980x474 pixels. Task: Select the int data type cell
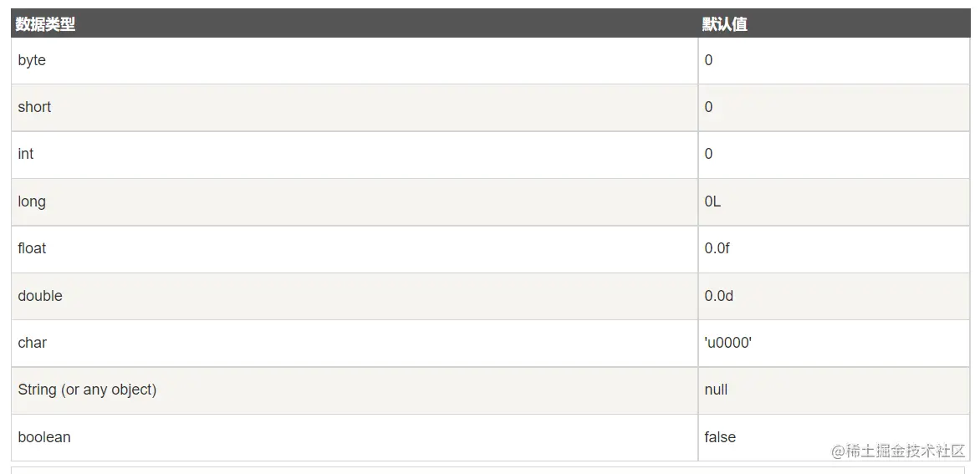point(26,154)
